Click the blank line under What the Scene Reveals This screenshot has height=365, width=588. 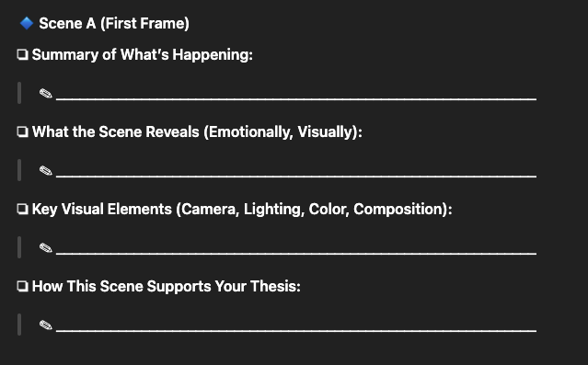pyautogui.click(x=296, y=176)
